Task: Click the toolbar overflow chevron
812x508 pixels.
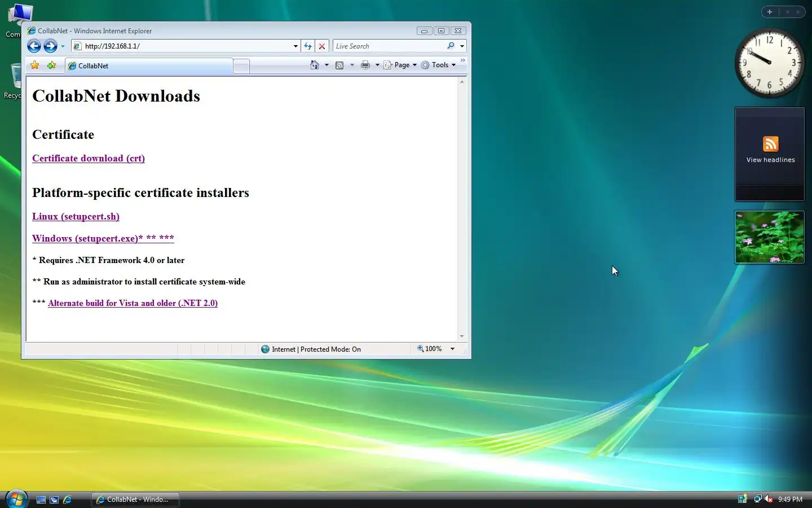Action: pyautogui.click(x=463, y=60)
